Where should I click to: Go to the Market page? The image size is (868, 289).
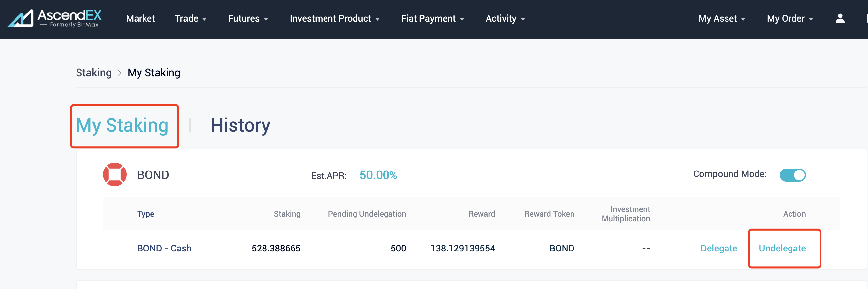140,18
